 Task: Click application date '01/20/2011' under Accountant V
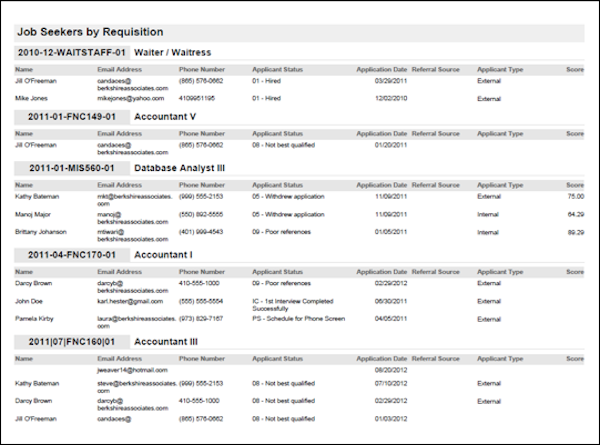tap(391, 145)
